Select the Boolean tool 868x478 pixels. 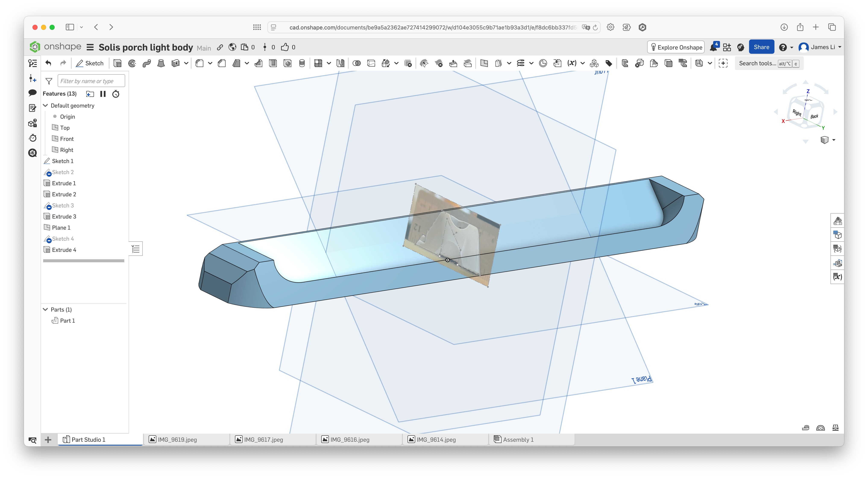(x=356, y=63)
